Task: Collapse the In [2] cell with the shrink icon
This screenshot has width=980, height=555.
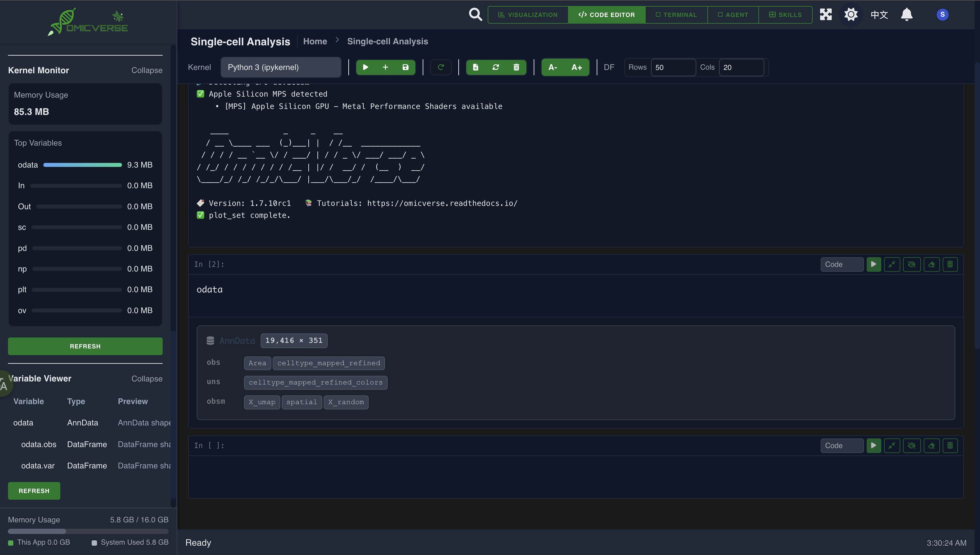Action: 892,264
